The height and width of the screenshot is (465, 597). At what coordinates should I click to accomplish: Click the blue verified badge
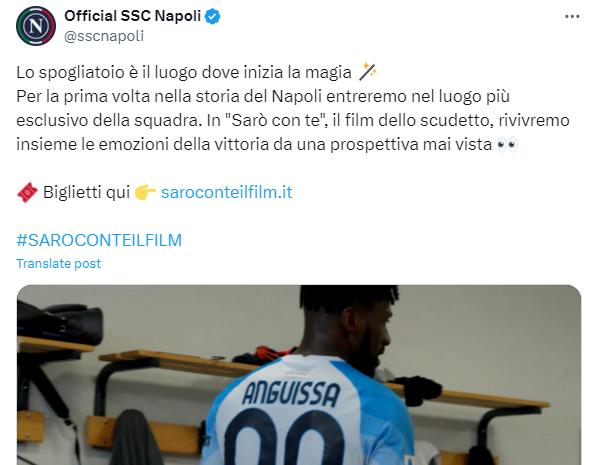coord(212,16)
